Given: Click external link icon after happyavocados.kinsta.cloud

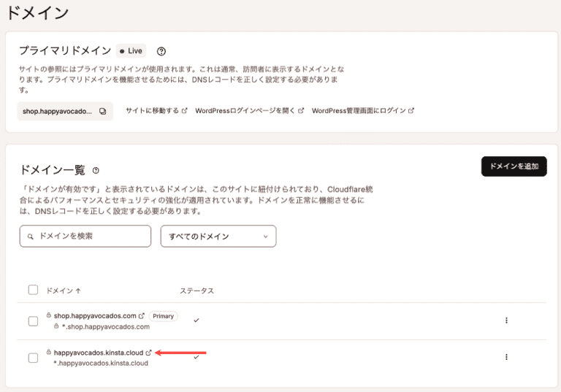Looking at the screenshot, I should tap(148, 353).
